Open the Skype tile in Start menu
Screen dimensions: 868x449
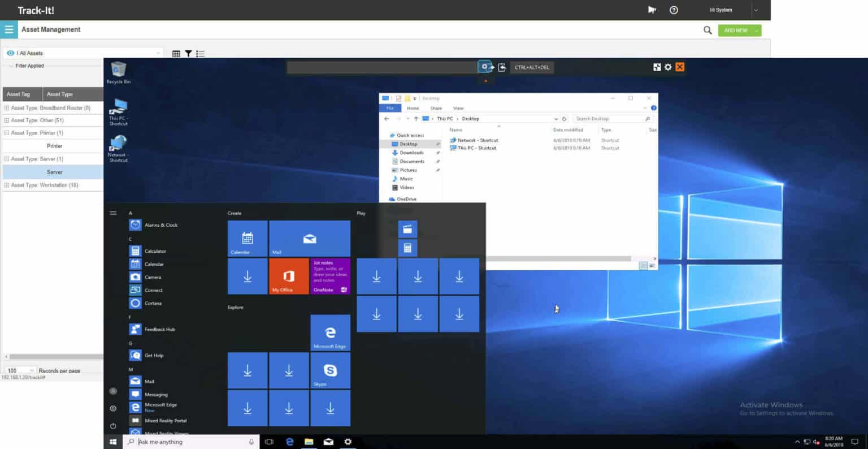[x=330, y=370]
